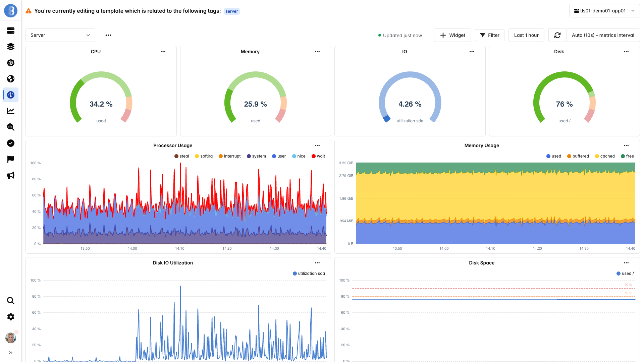Click the server tag badge
This screenshot has width=644, height=362.
pyautogui.click(x=232, y=11)
